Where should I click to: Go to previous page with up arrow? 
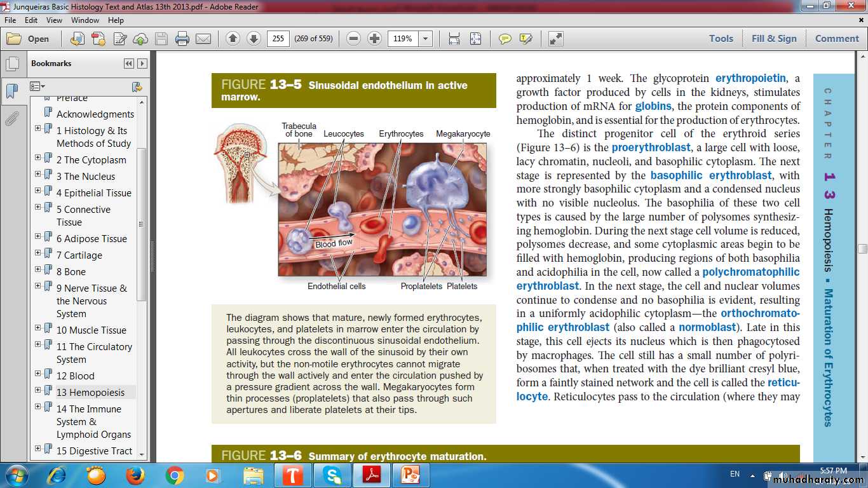[233, 39]
